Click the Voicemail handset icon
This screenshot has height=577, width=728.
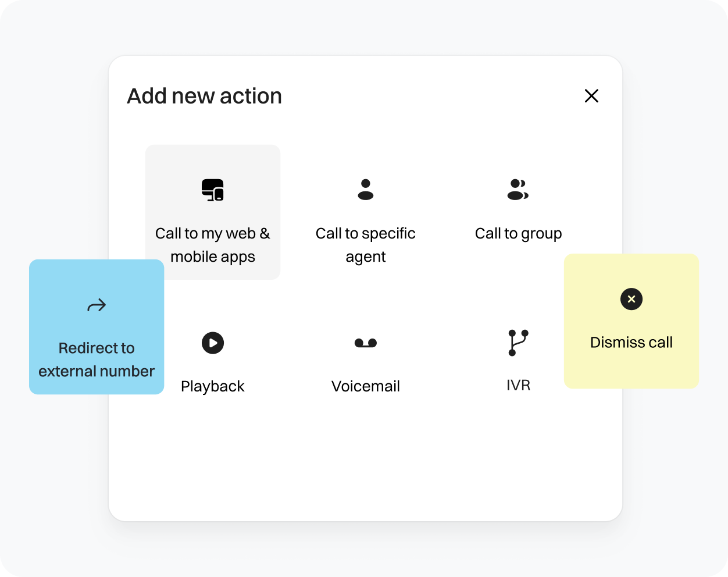coord(365,343)
